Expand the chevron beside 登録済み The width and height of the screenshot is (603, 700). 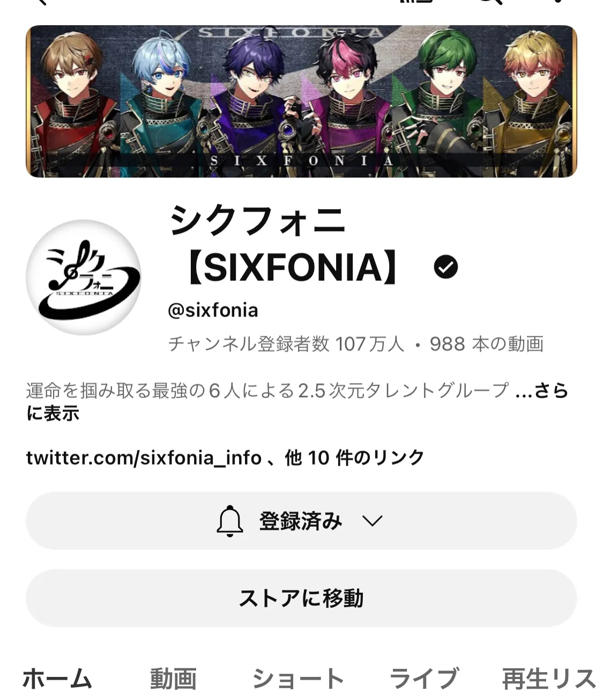[372, 521]
